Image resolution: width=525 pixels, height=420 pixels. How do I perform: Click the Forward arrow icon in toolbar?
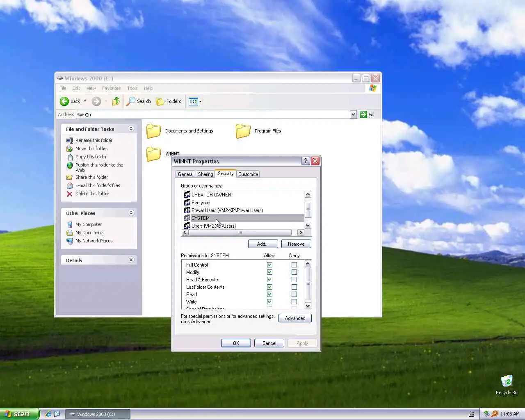tap(96, 101)
